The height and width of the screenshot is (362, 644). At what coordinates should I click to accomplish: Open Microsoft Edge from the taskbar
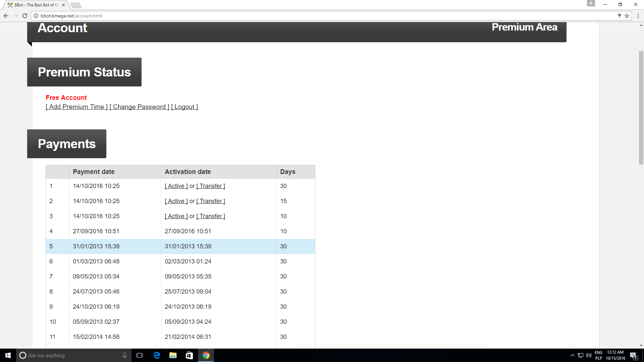[157, 355]
